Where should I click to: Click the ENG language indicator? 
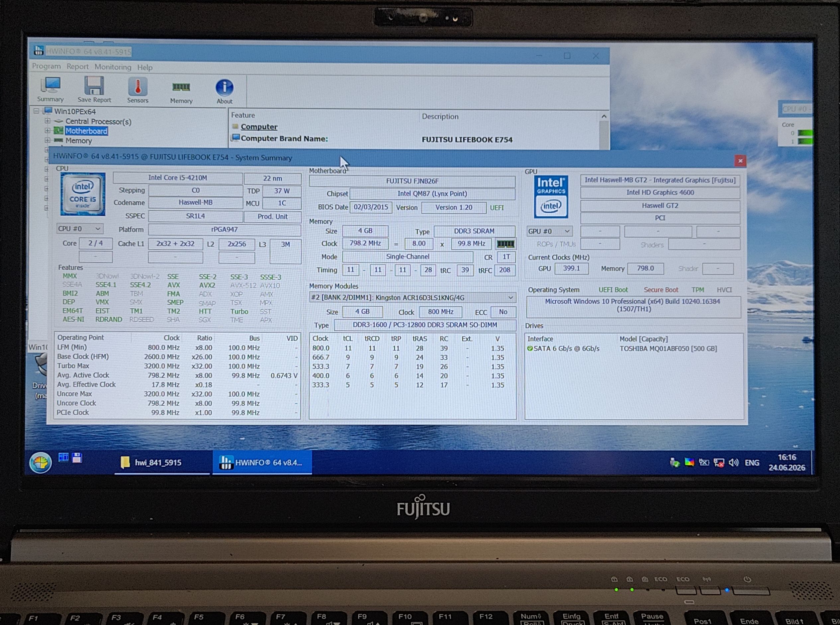752,463
